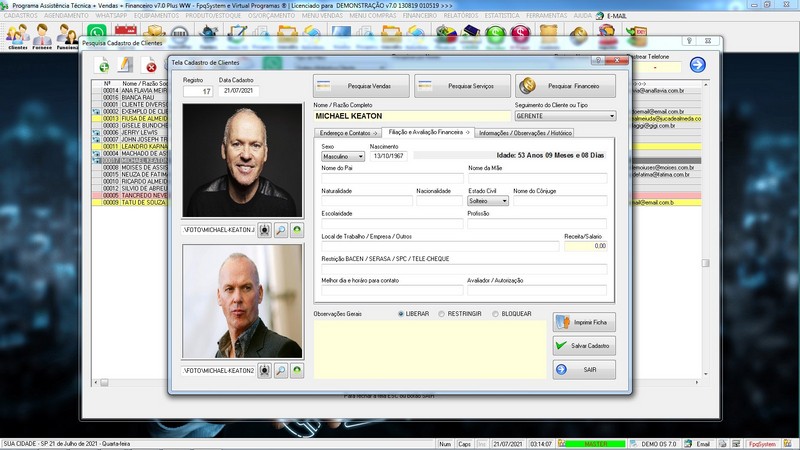The width and height of the screenshot is (800, 450).
Task: Switch to Filiação e Avaliação Financeira tab
Action: coord(429,132)
